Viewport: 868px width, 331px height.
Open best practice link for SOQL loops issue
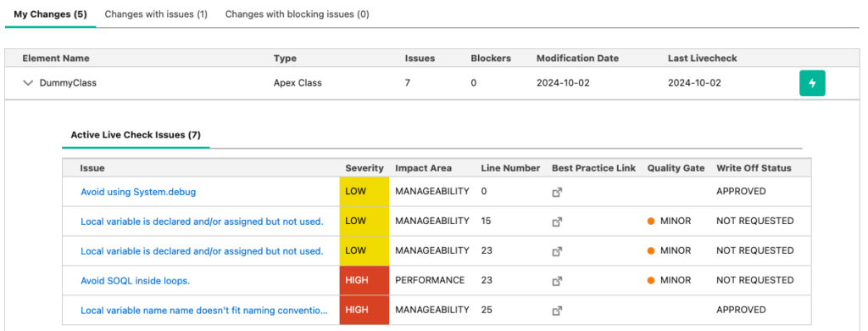[x=557, y=281]
